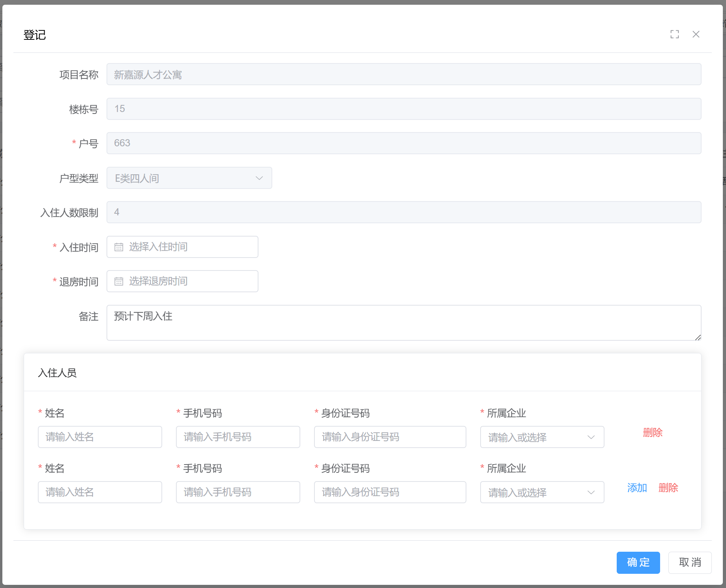This screenshot has width=726, height=588.
Task: Select second row 身份证号码 input field
Action: click(x=390, y=492)
